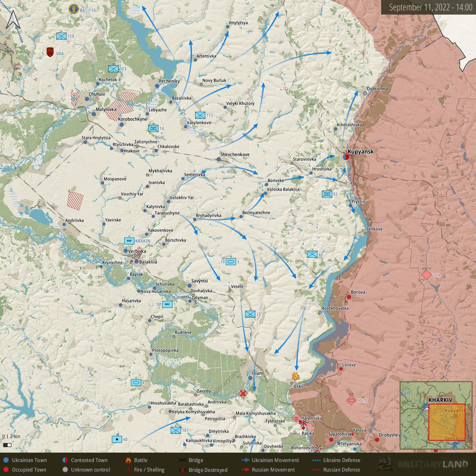This screenshot has width=476, height=476.
Task: Click the September 11, 2022 date label
Action: [x=431, y=7]
